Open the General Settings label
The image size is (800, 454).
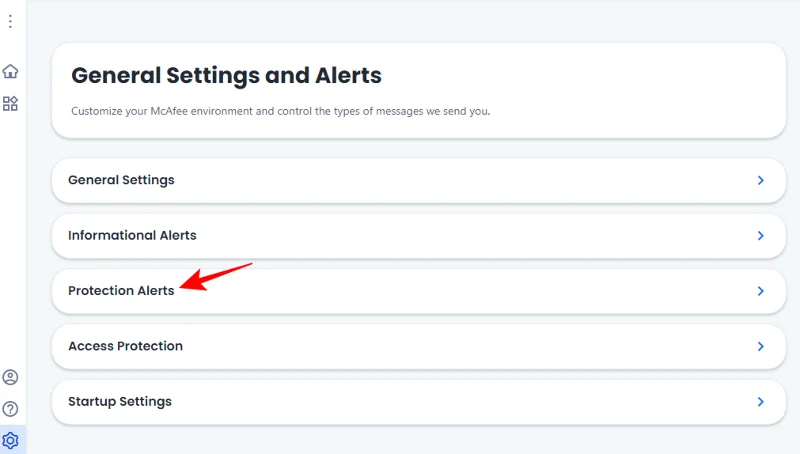point(121,180)
